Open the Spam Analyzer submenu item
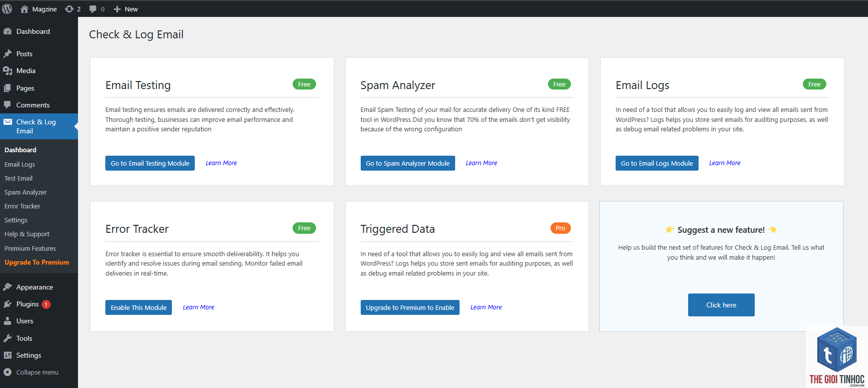 (x=26, y=192)
